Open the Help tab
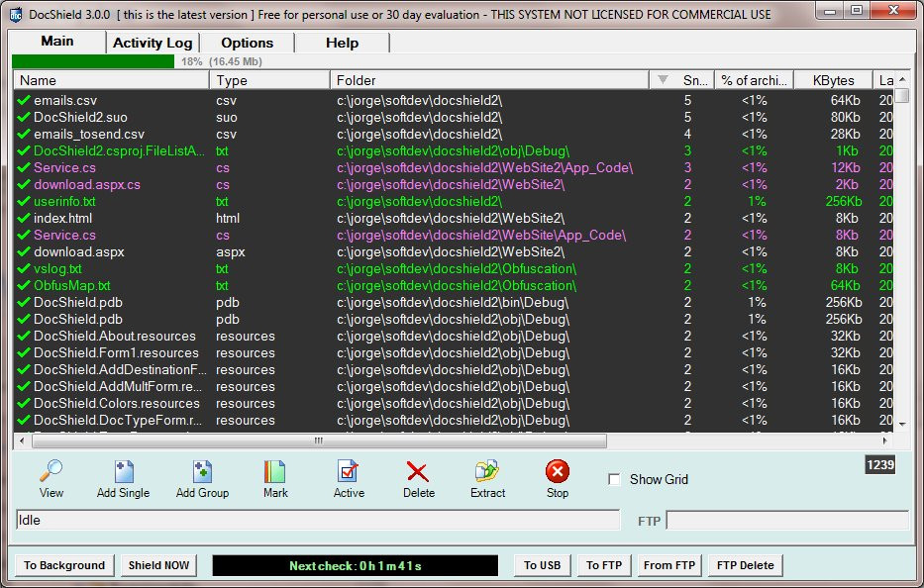The width and height of the screenshot is (924, 588). tap(342, 43)
